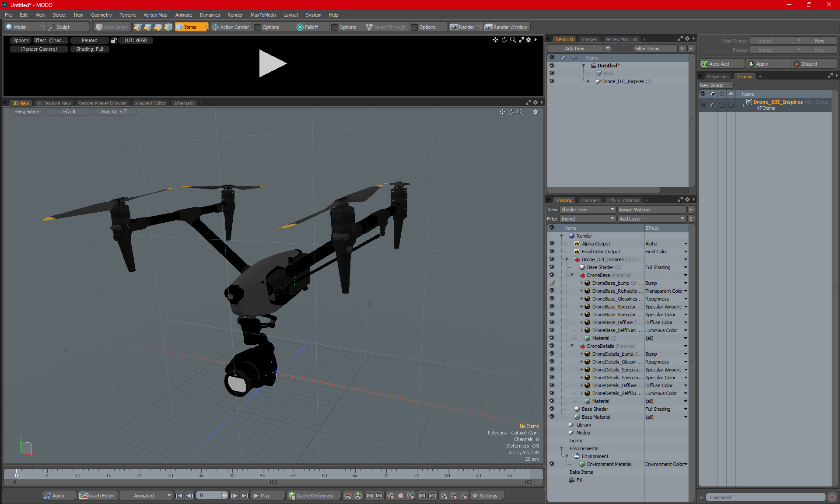The image size is (840, 504).
Task: Open the Add Layer dropdown
Action: coord(651,219)
